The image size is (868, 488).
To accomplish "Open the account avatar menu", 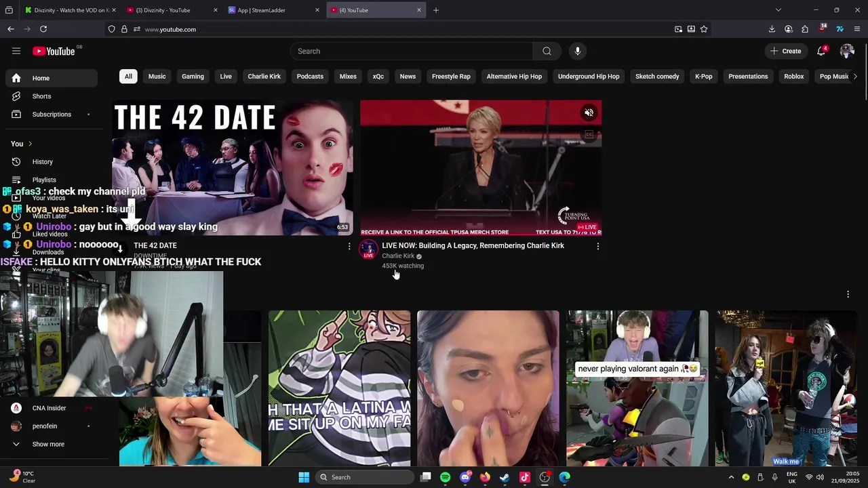I will 847,51.
